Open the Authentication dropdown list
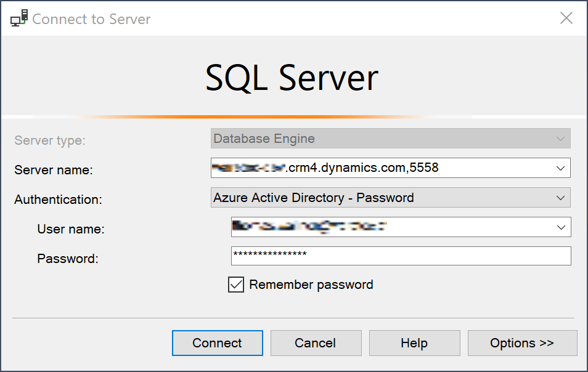The width and height of the screenshot is (588, 372). click(x=390, y=198)
